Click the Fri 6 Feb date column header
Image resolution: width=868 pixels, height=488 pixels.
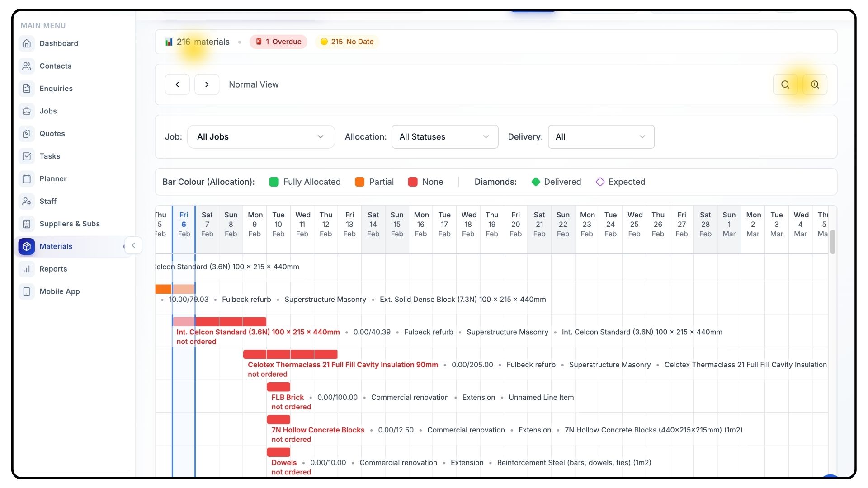(184, 224)
